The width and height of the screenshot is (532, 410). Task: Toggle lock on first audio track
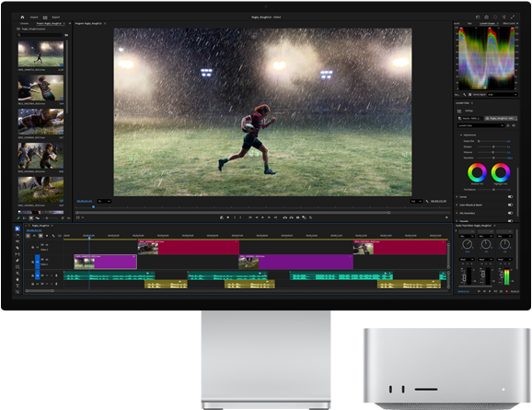click(32, 275)
